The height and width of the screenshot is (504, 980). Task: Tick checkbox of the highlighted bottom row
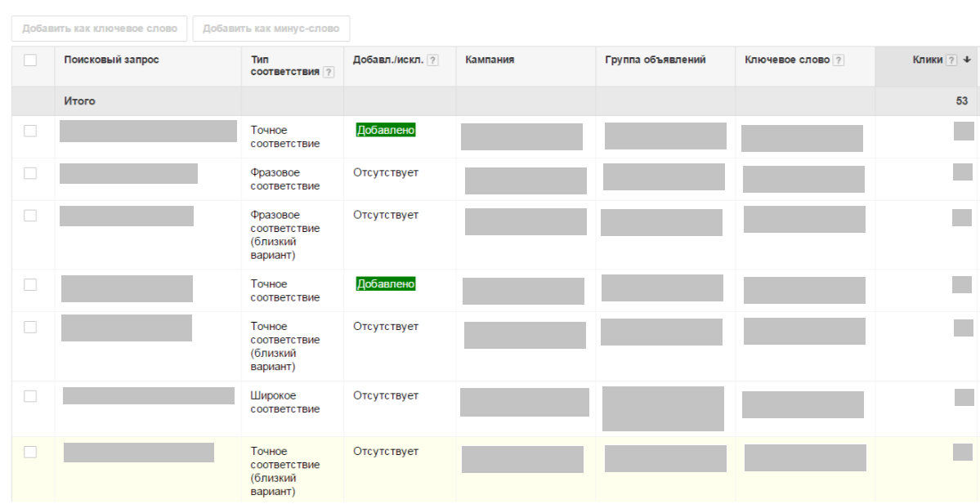tap(30, 452)
